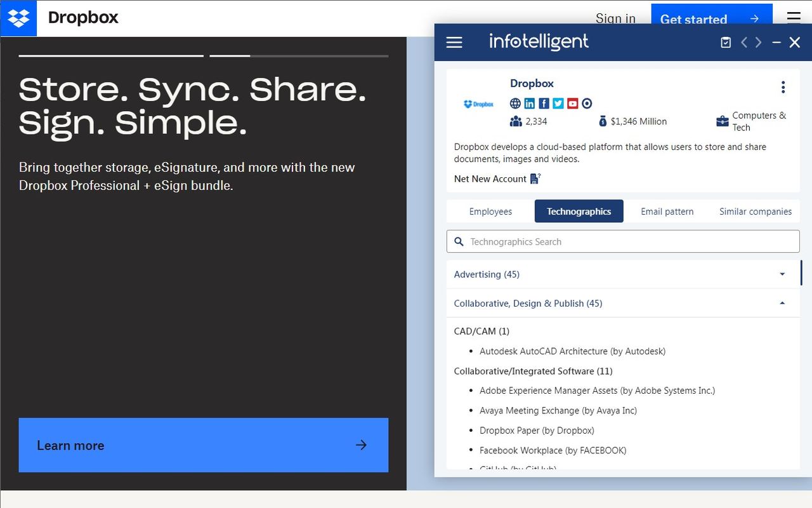Click the Dropbox company name heading

click(x=532, y=83)
